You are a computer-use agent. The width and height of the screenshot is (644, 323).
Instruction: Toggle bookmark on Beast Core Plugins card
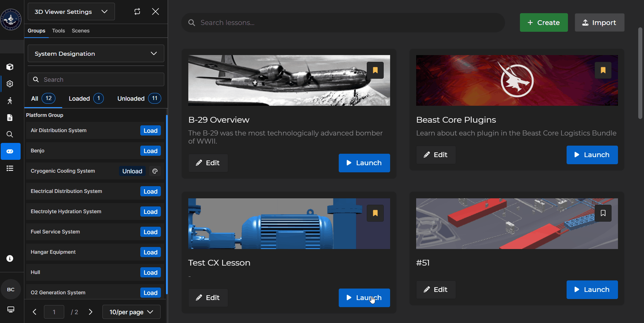603,70
